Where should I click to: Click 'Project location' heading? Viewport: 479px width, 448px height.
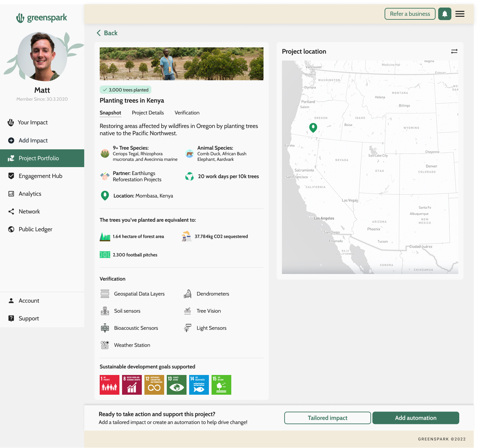pos(304,51)
